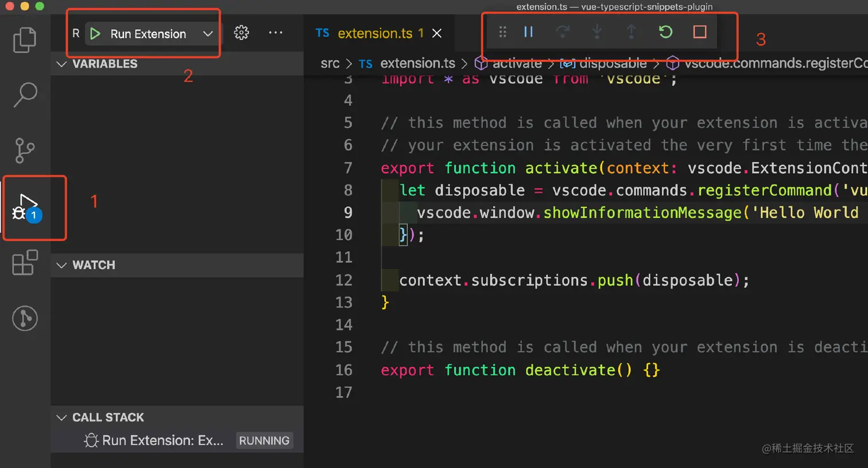This screenshot has height=468, width=868.
Task: Grab the debug toolbar drag handle
Action: [502, 32]
